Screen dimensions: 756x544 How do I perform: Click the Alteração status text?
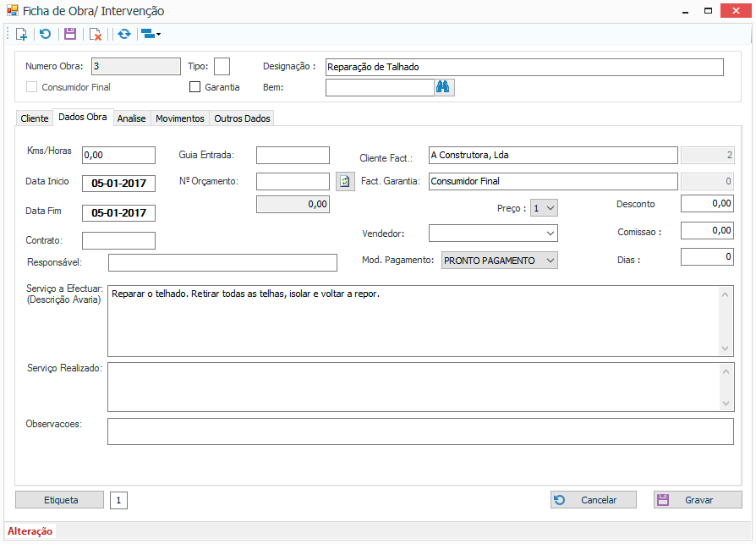click(x=30, y=531)
